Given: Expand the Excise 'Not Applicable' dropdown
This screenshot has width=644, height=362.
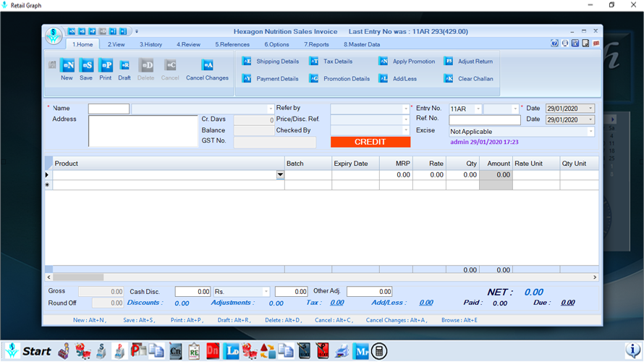Looking at the screenshot, I should tap(590, 132).
